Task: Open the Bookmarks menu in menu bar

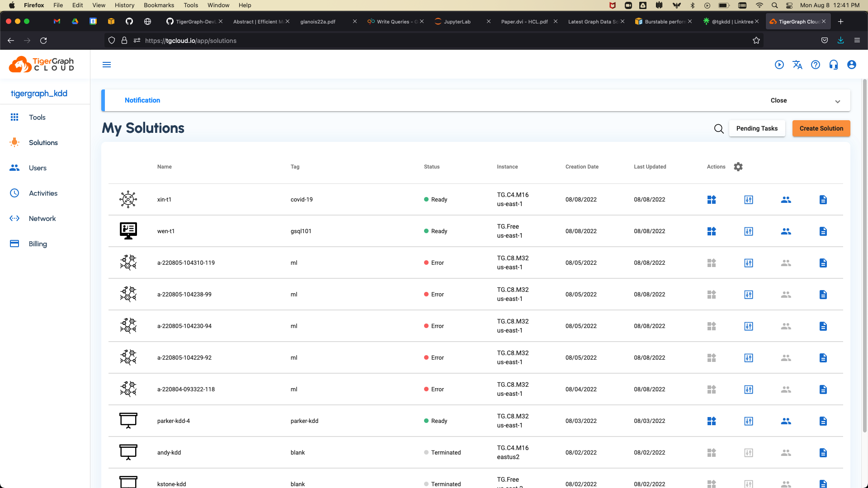Action: (159, 5)
